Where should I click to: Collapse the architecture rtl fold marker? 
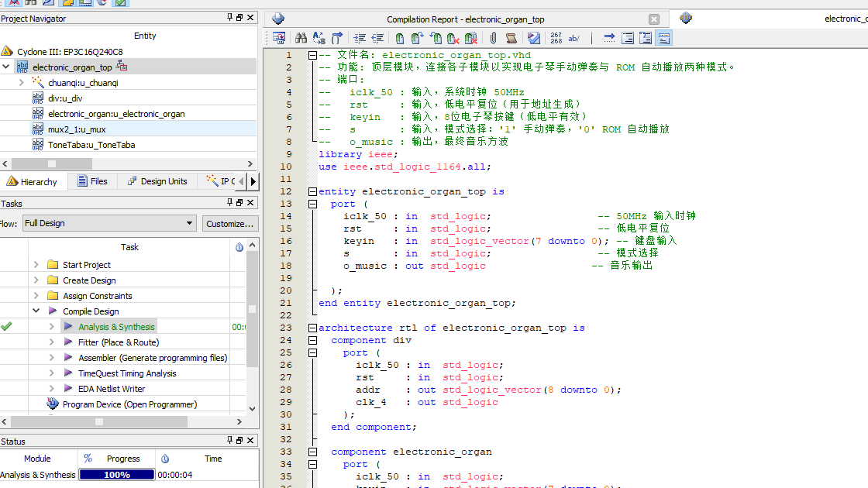pos(313,328)
